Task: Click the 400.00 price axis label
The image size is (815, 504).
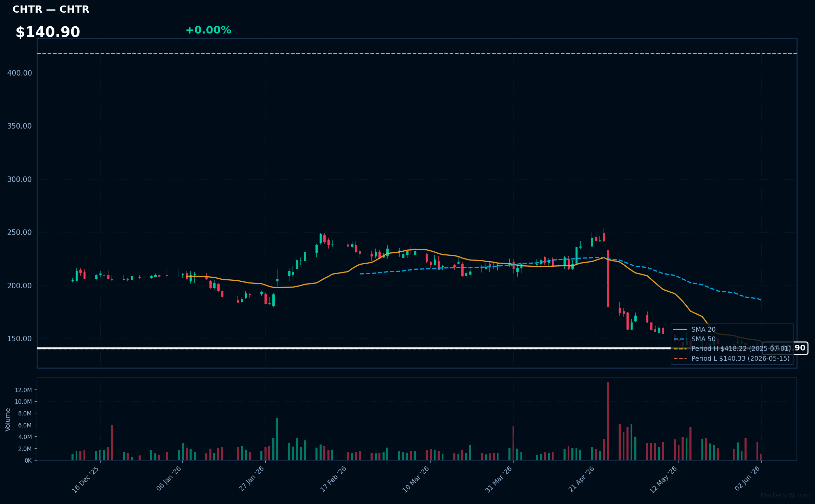Action: (20, 73)
